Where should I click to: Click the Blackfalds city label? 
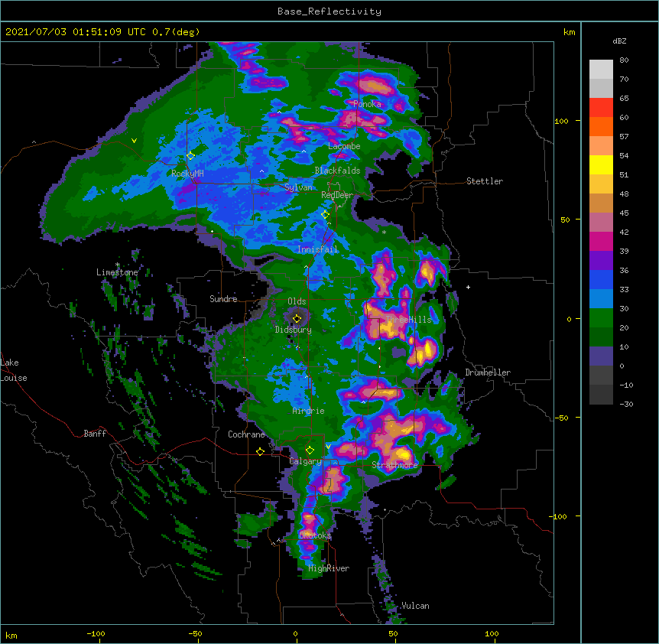pyautogui.click(x=337, y=171)
